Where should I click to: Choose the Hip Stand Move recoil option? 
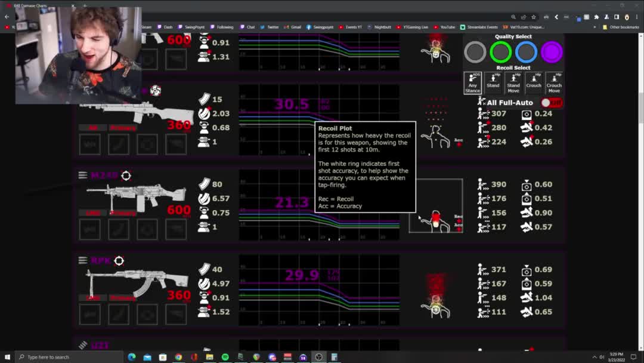pyautogui.click(x=513, y=83)
